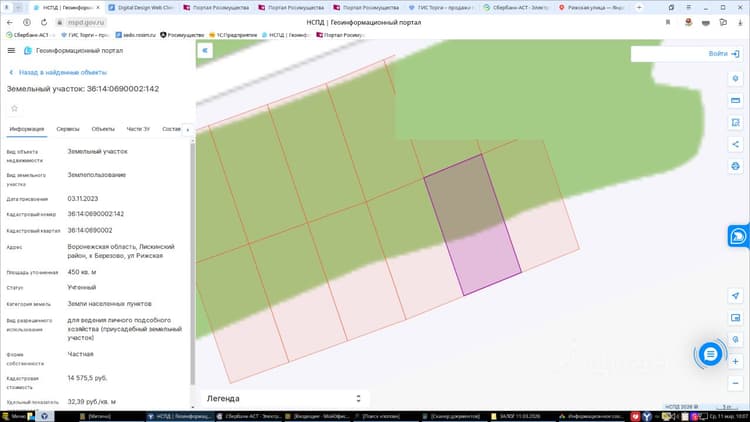Collapse the side panel with double-arrow button
Viewport: 750px width, 422px height.
(205, 50)
